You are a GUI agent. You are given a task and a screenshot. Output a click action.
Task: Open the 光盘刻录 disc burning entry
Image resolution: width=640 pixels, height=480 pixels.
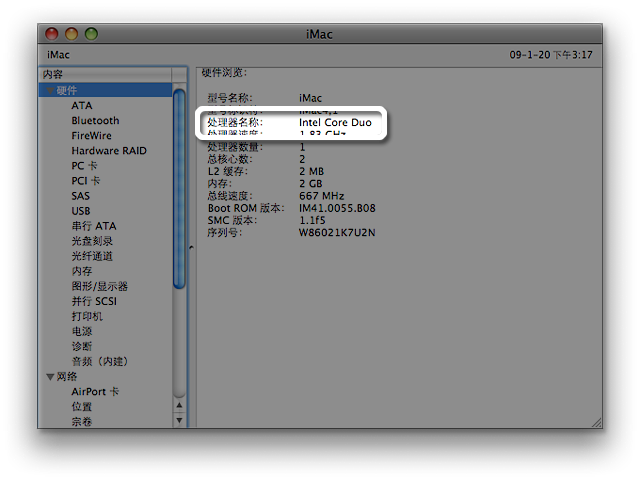[x=92, y=241]
